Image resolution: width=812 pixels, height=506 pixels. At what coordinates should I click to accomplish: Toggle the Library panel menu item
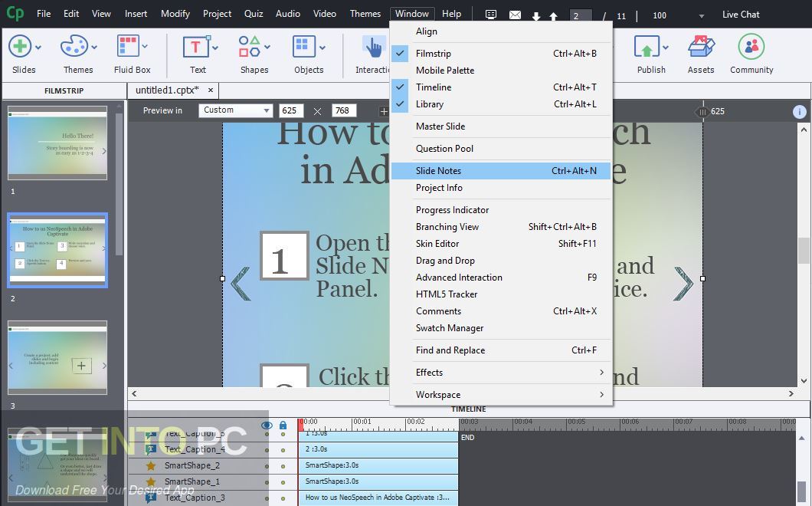pyautogui.click(x=501, y=104)
